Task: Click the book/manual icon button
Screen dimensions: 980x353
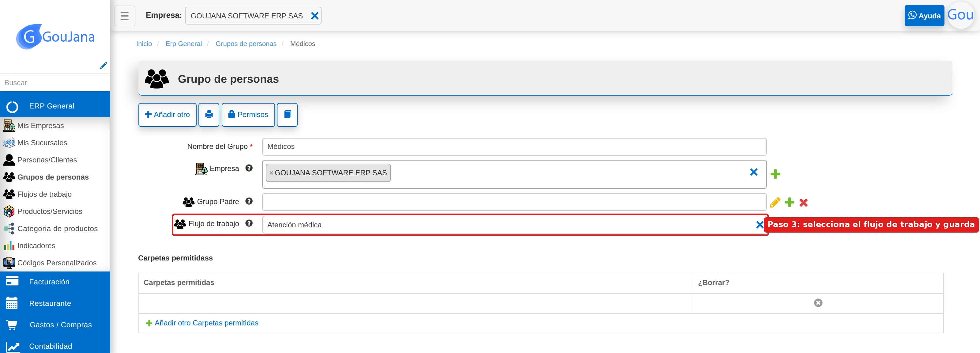Action: [287, 115]
